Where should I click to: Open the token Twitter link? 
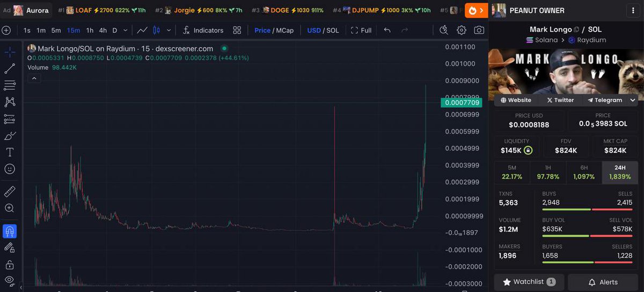[x=560, y=100]
